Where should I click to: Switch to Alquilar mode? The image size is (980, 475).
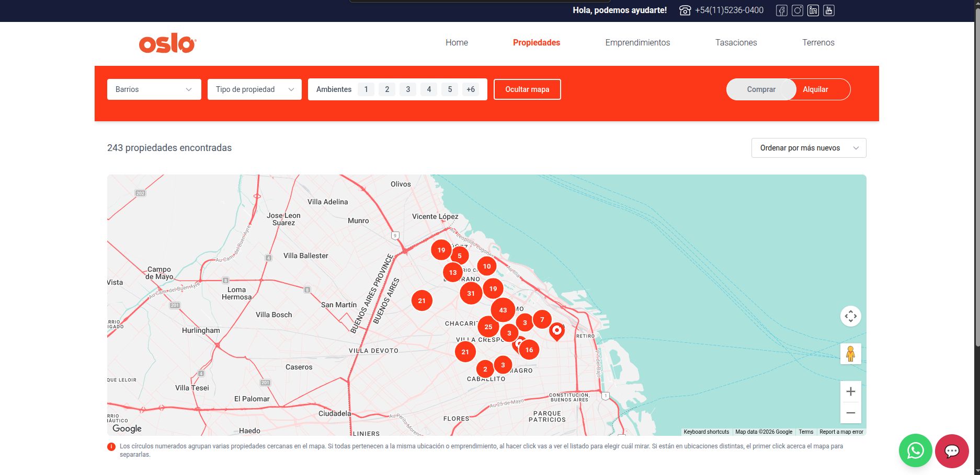[x=816, y=89]
